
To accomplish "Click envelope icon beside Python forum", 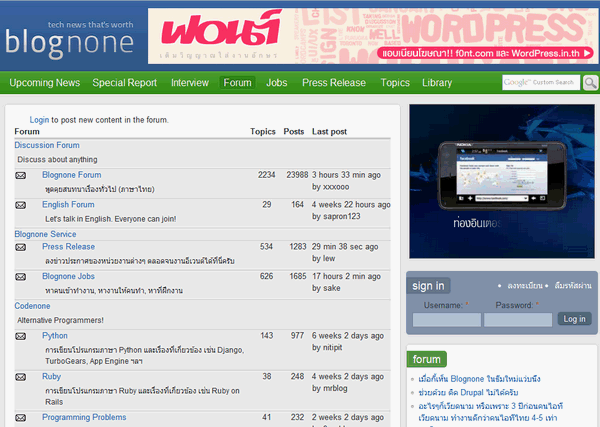I will click(21, 336).
